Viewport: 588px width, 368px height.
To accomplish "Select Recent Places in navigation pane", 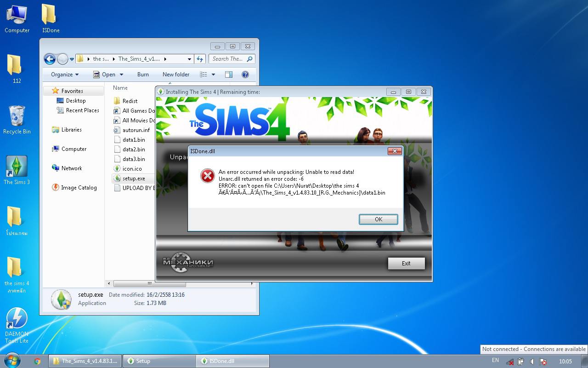I will pyautogui.click(x=78, y=110).
